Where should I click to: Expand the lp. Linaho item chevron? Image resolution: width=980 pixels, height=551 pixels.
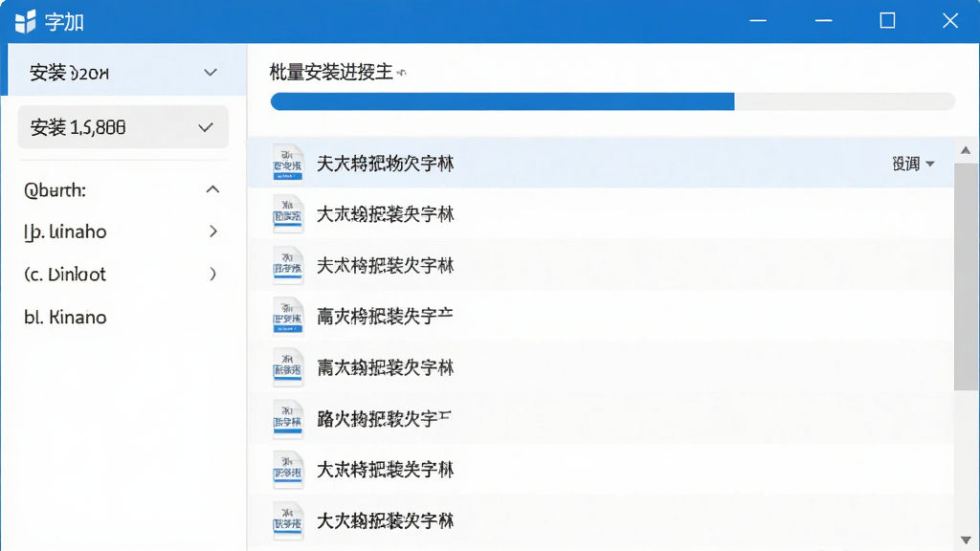(x=213, y=231)
